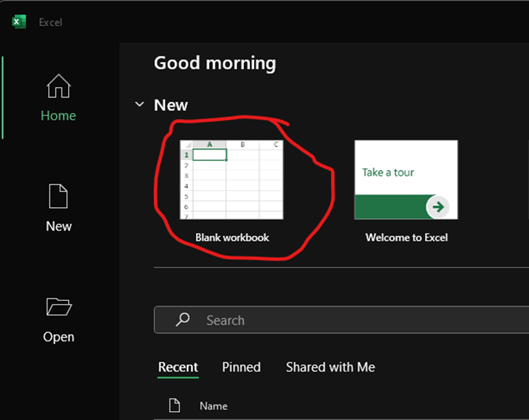Collapse the New section using its chevron
This screenshot has width=529, height=420.
[x=140, y=105]
